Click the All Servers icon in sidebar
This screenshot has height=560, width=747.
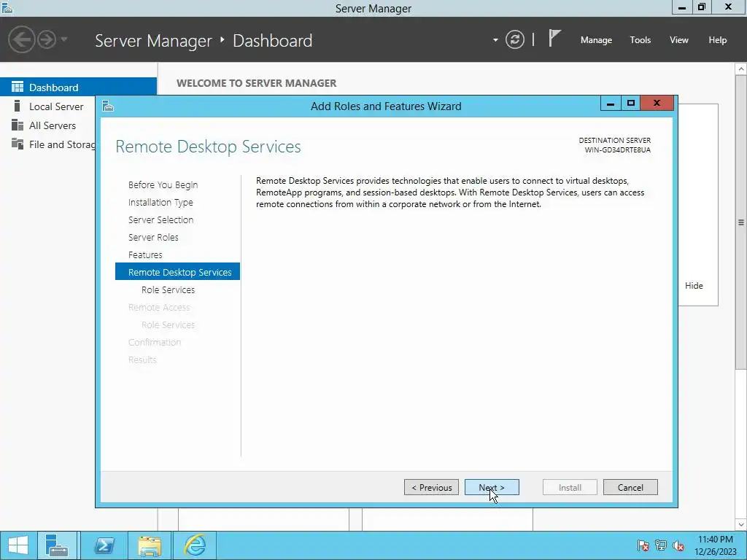(x=18, y=125)
